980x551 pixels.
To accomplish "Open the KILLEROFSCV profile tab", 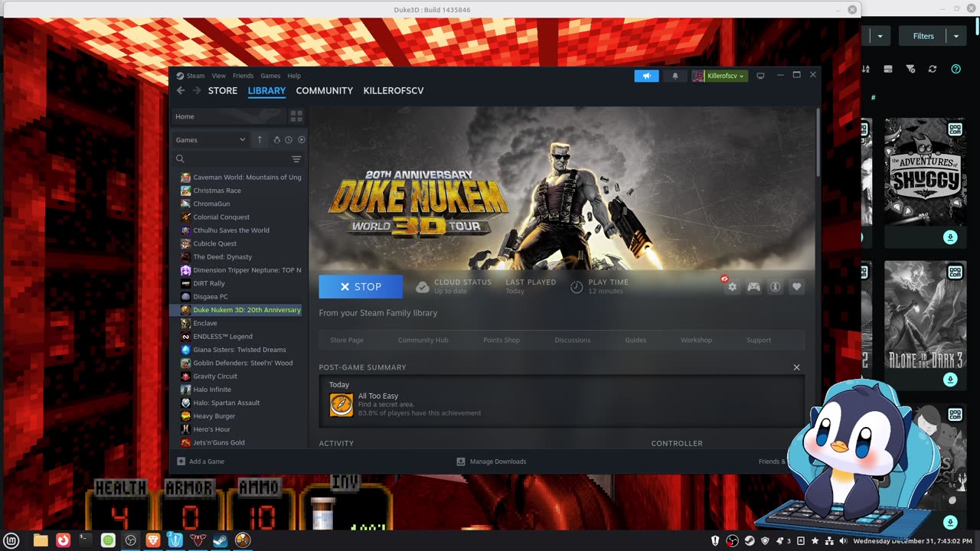I will pyautogui.click(x=394, y=90).
